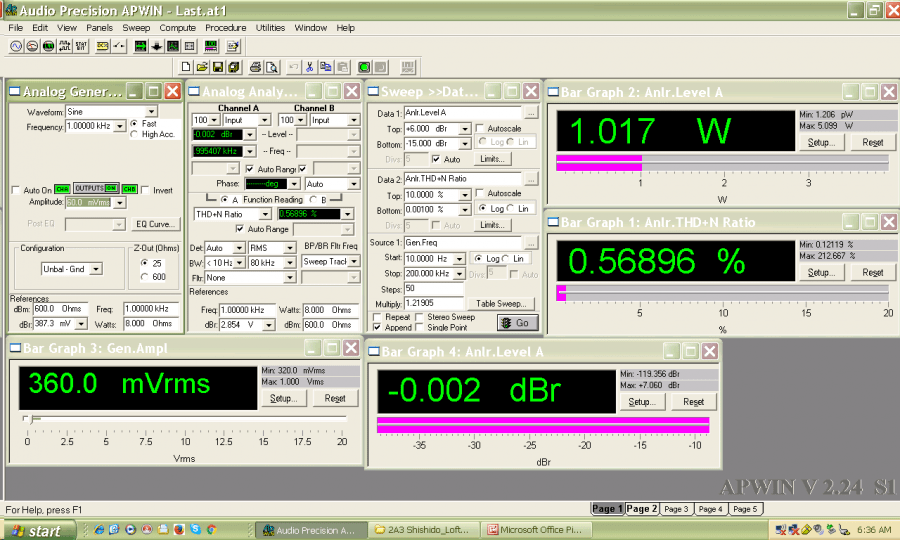Click Setup in Bar Graph 2
The height and width of the screenshot is (540, 900).
tap(821, 142)
